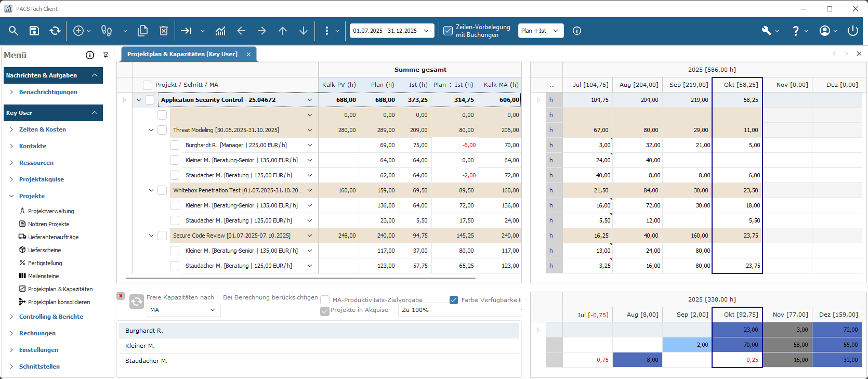The width and height of the screenshot is (868, 379).
Task: Click the search magnifier icon in toolbar
Action: click(x=14, y=31)
